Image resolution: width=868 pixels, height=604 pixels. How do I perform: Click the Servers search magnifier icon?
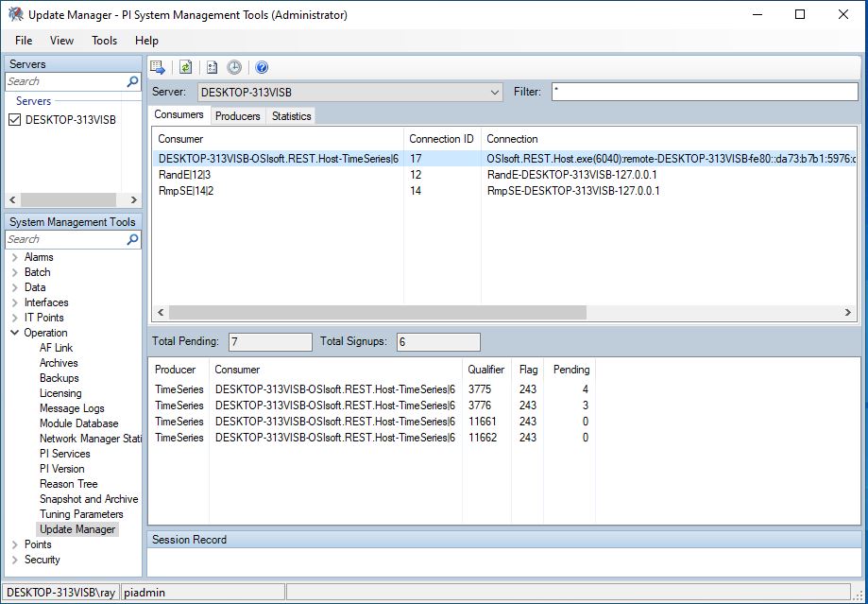point(133,82)
